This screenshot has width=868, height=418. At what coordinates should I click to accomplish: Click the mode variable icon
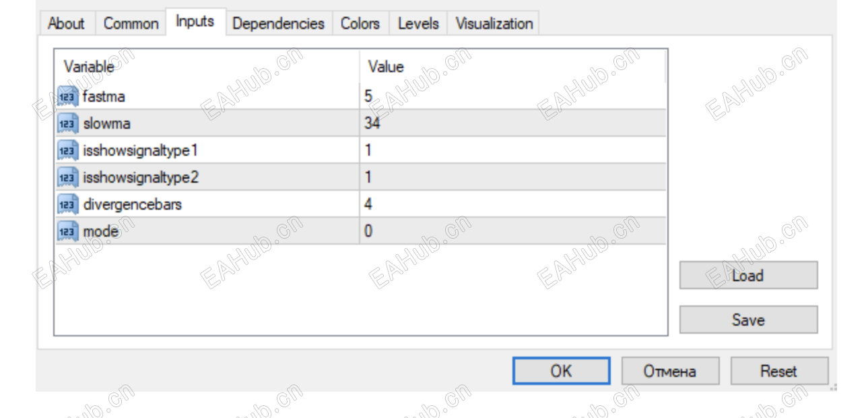pos(68,231)
